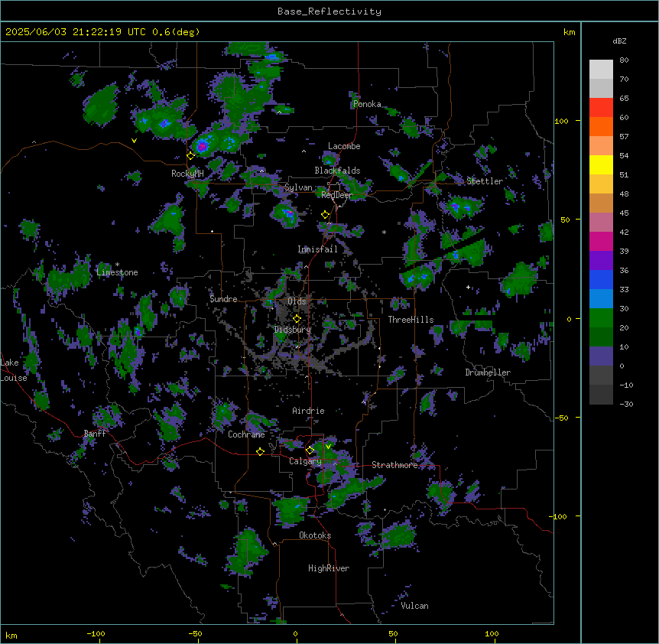The width and height of the screenshot is (659, 644).
Task: Click the light gray 70–80 dBZ legend swatch
Action: [x=601, y=70]
